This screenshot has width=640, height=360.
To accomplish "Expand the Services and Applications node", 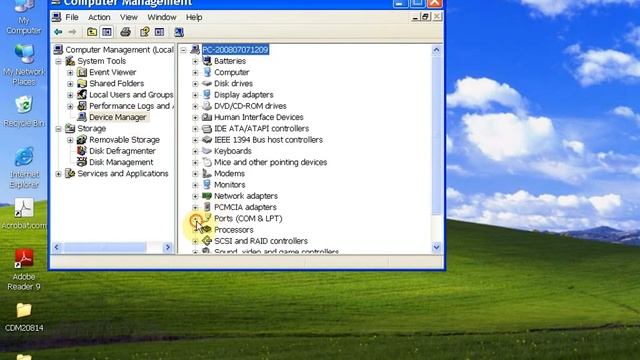I will point(58,174).
